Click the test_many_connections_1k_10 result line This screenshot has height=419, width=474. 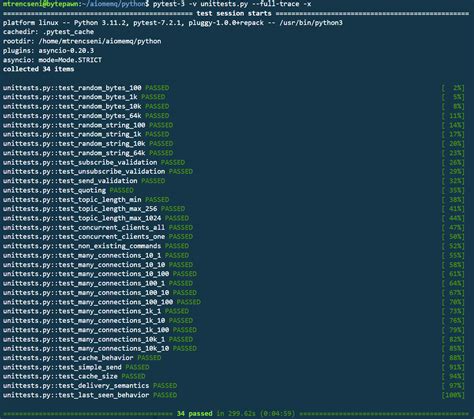click(x=98, y=320)
